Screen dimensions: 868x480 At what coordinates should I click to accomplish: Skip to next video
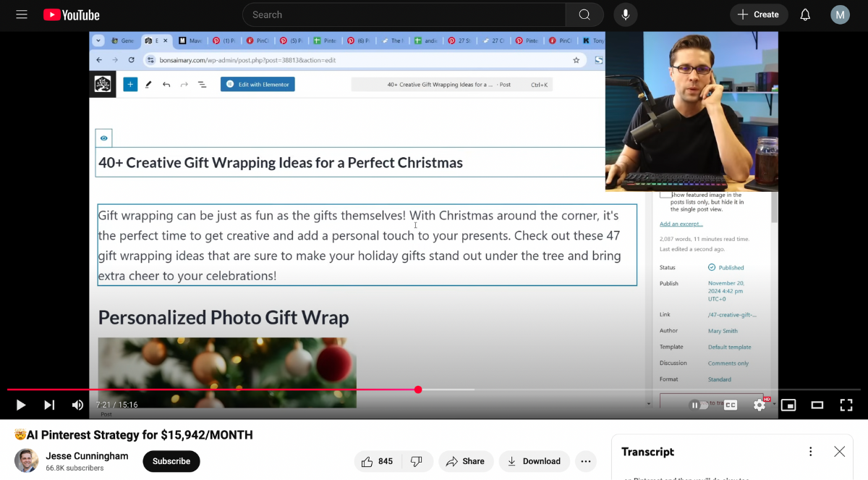pos(49,405)
